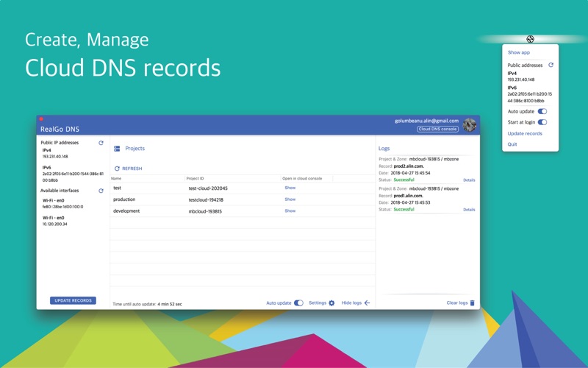
Task: Click the Logs panel heading
Action: point(384,149)
